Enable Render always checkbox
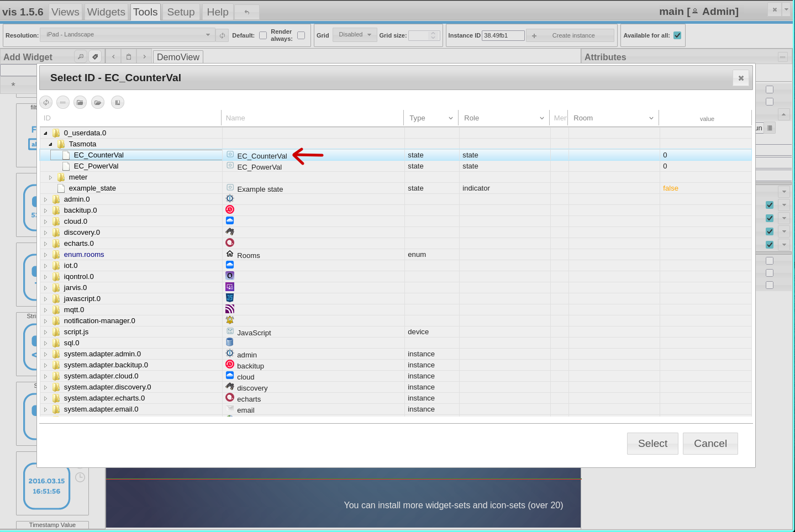795x532 pixels. (301, 35)
